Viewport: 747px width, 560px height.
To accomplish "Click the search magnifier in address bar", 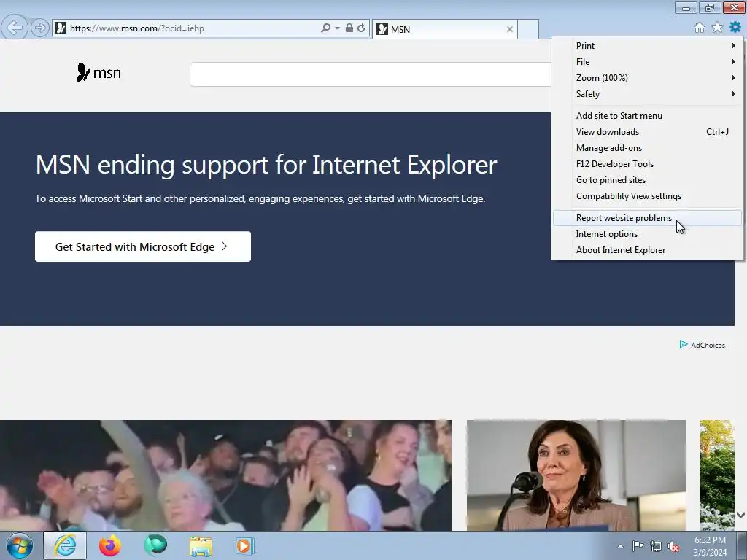I will pos(326,28).
